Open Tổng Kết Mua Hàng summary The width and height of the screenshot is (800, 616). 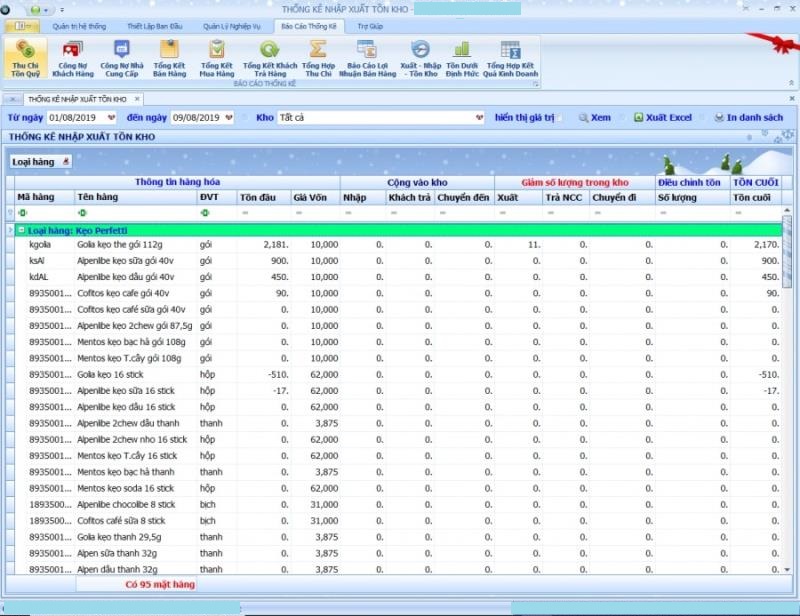click(x=216, y=58)
